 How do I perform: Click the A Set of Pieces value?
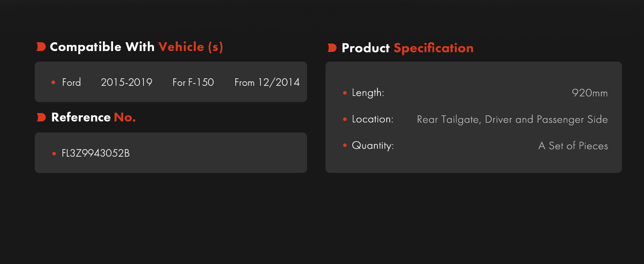click(x=573, y=146)
